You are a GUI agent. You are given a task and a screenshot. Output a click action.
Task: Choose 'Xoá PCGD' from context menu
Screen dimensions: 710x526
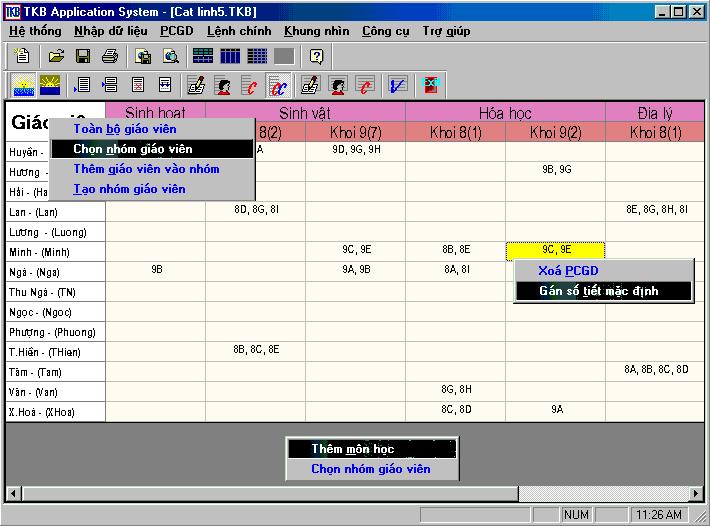pos(568,271)
